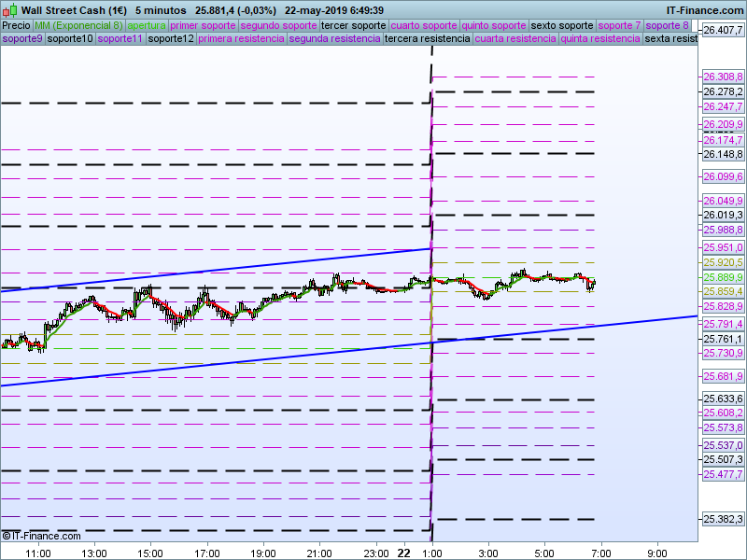Click the 25.920,5 price axis label
Screen dimensions: 747x560
tap(723, 262)
